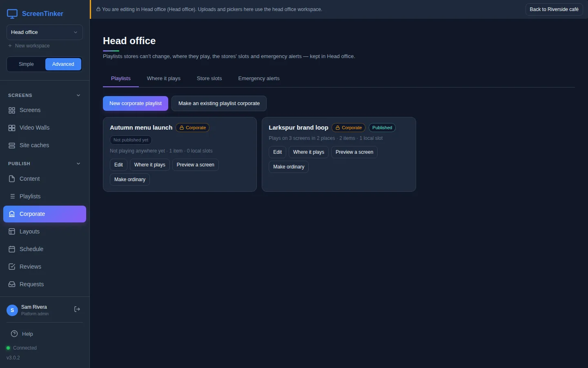Click New corporate playlist button
Image resolution: width=588 pixels, height=368 pixels.
click(x=136, y=103)
